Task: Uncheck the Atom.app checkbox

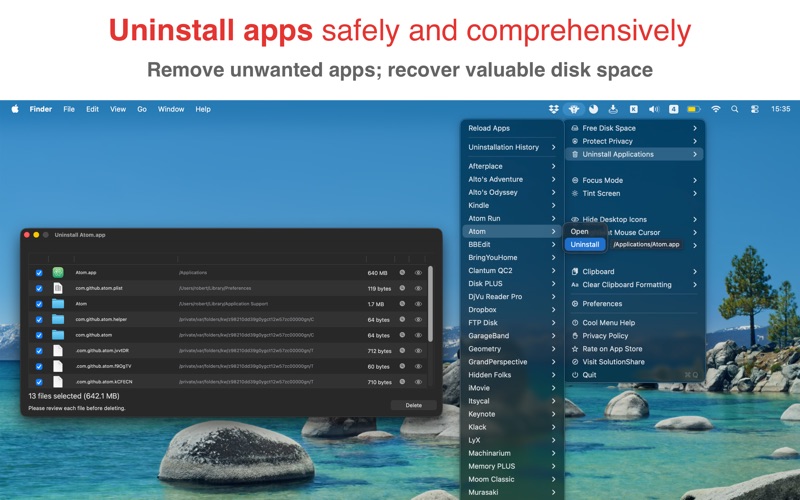Action: tap(39, 273)
